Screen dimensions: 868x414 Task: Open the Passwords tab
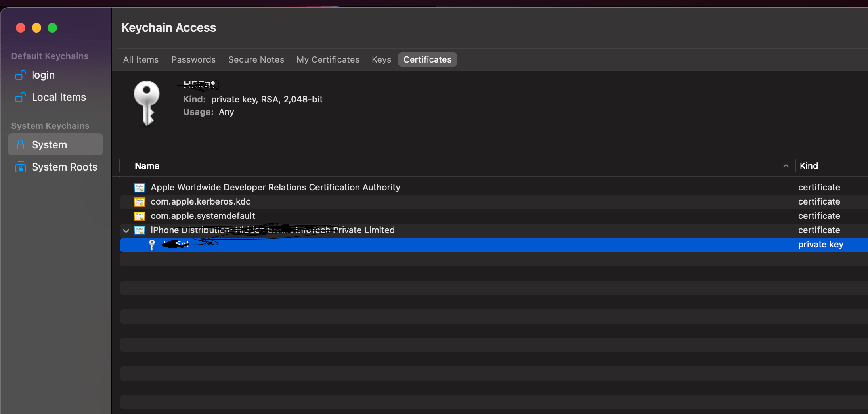[x=193, y=59]
